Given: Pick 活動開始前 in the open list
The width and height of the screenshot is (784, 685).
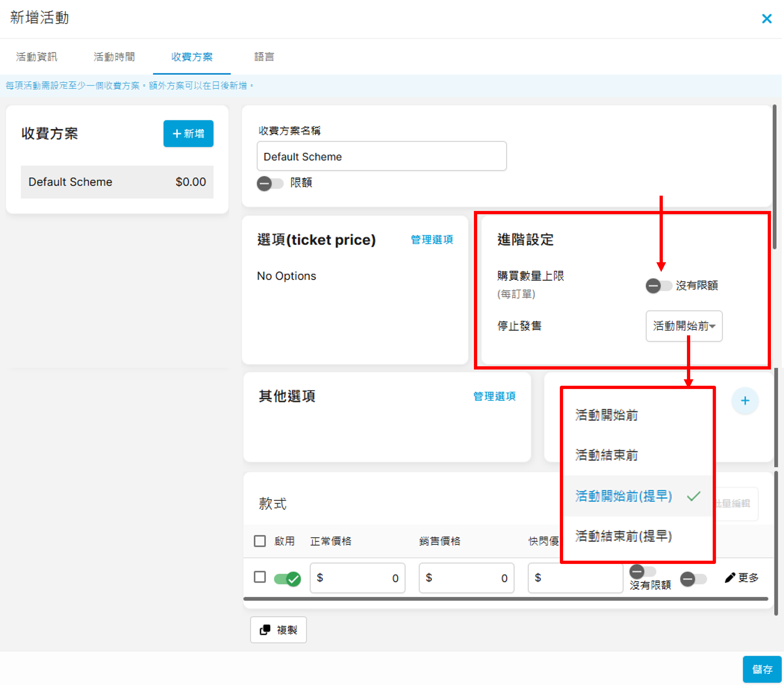Looking at the screenshot, I should [x=606, y=415].
